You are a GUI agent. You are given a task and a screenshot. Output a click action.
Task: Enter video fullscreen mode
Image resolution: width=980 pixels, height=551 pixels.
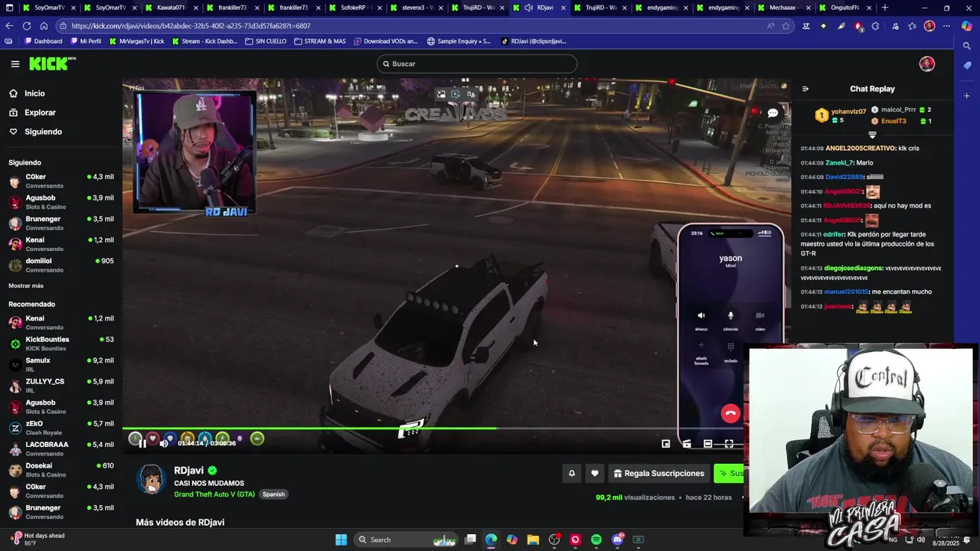pos(729,443)
